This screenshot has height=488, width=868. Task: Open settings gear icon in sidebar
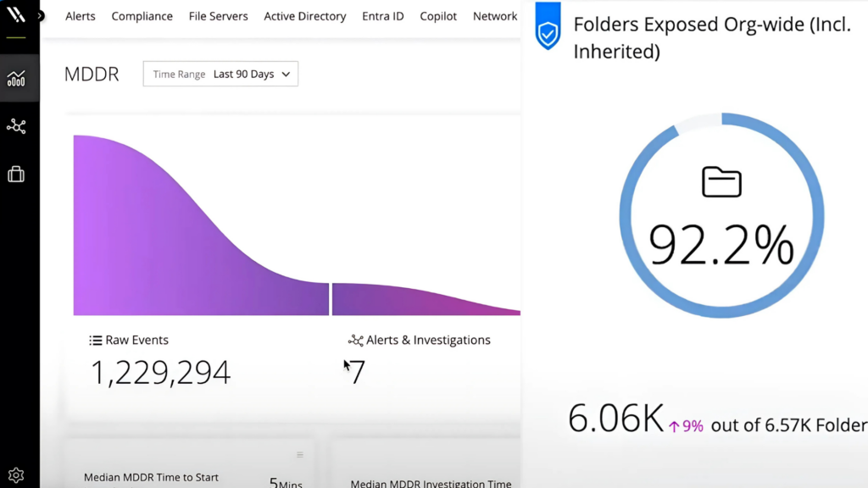pos(16,475)
